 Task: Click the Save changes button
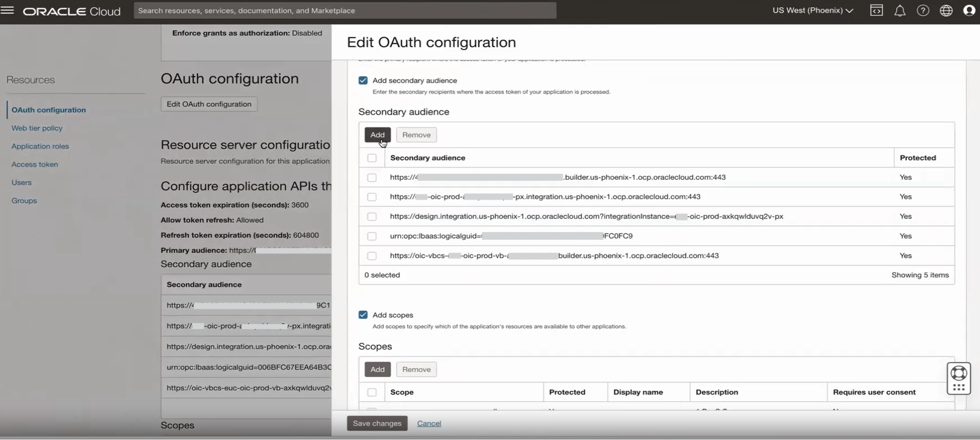coord(377,423)
